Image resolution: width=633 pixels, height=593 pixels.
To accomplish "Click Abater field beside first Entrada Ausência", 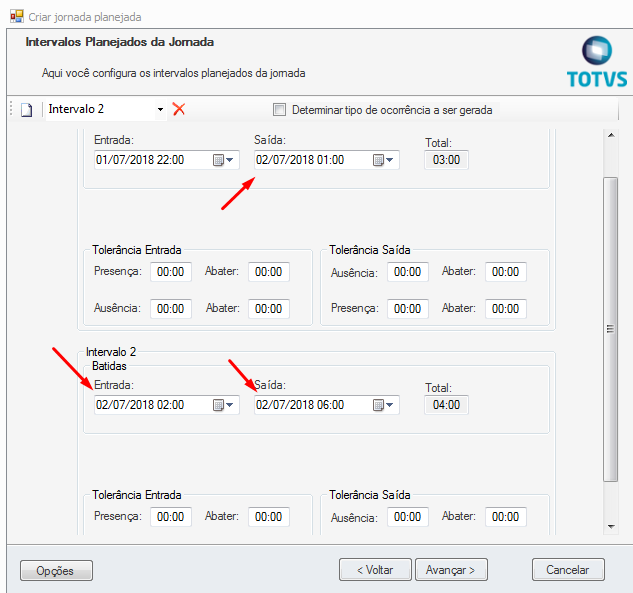I will click(x=269, y=309).
